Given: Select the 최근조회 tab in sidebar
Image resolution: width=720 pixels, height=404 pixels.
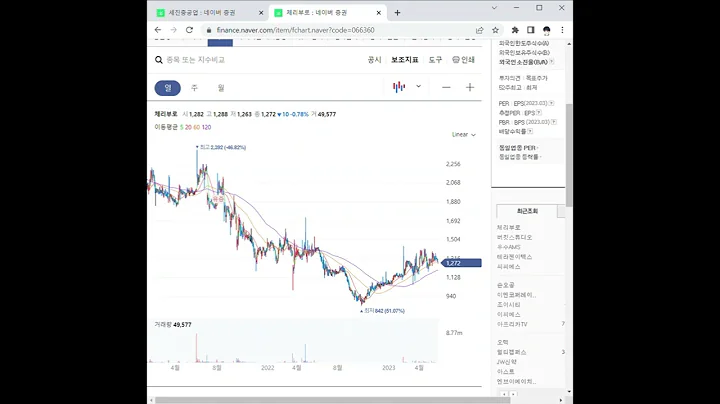Looking at the screenshot, I should pos(527,211).
